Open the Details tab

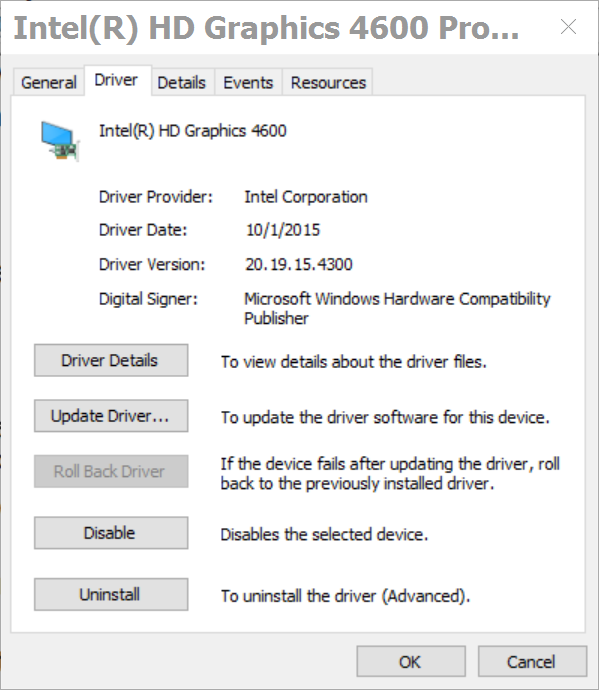[182, 82]
